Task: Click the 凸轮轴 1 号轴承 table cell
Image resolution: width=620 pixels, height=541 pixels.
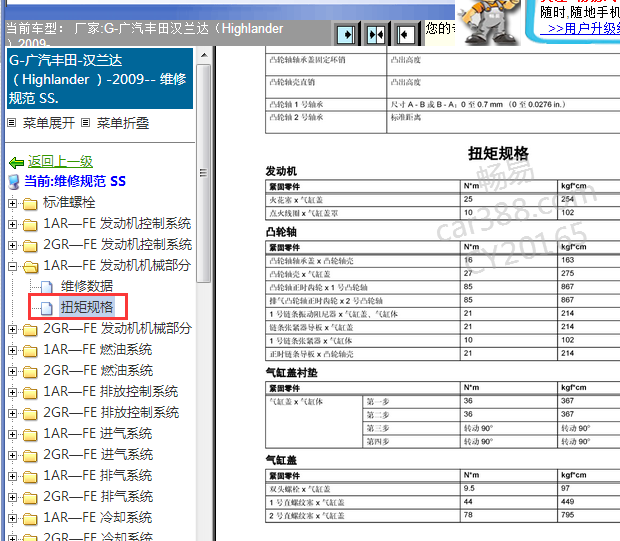Action: pos(326,104)
